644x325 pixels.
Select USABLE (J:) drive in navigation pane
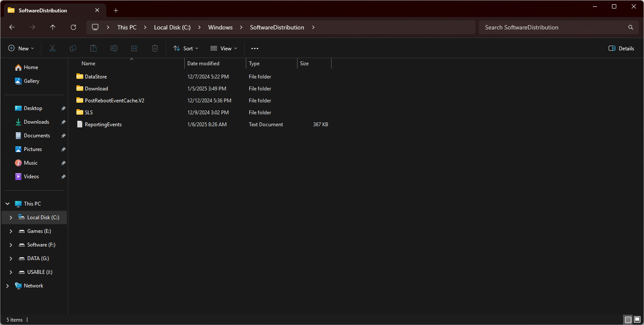click(x=40, y=272)
